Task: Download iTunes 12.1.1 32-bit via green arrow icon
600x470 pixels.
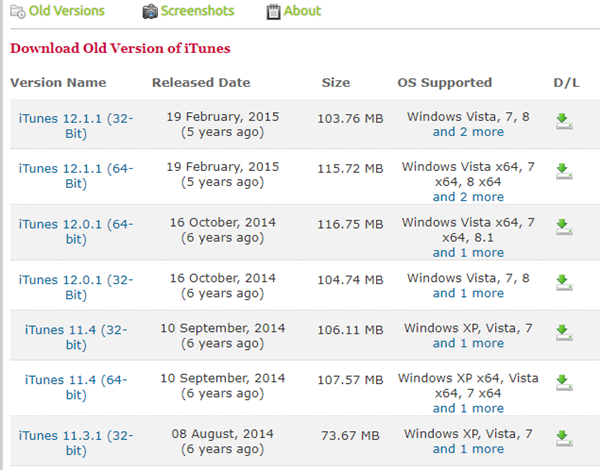Action: [564, 121]
